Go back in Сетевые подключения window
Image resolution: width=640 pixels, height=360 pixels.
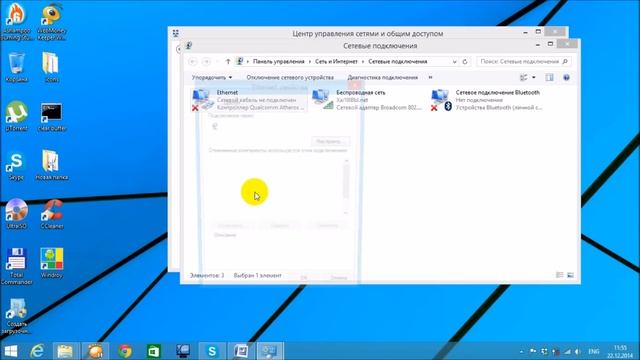click(x=193, y=62)
